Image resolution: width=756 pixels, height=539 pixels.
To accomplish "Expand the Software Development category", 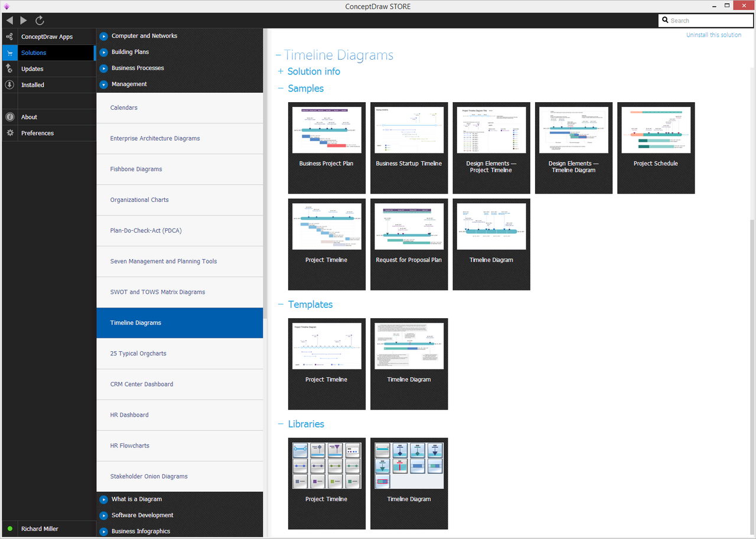I will click(103, 515).
